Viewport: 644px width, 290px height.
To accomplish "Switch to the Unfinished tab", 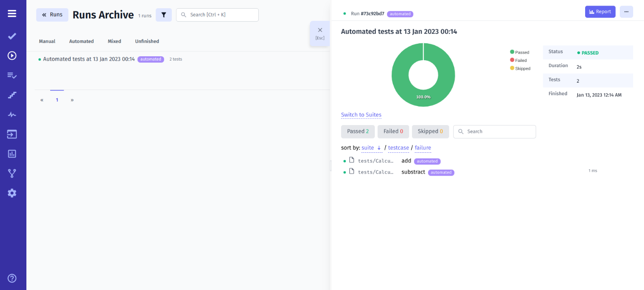I will (147, 41).
